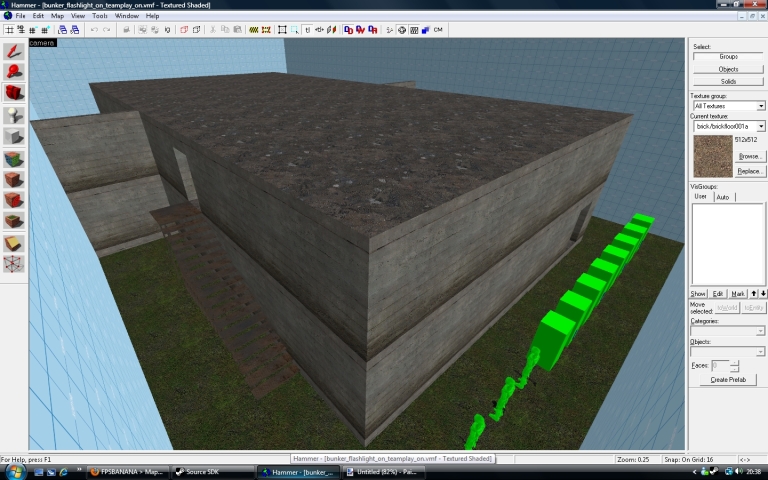The width and height of the screenshot is (768, 480).
Task: Select the Selection arrow tool
Action: point(13,50)
